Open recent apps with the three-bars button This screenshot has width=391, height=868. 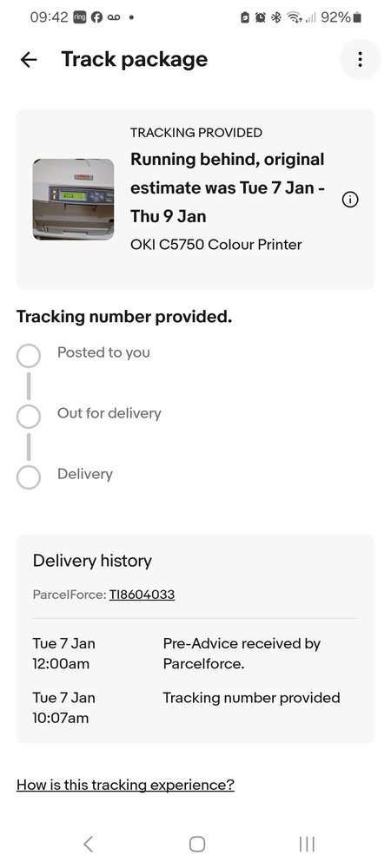click(x=307, y=844)
